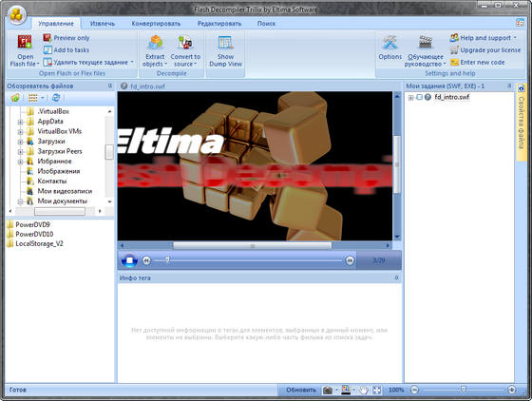Step to previous frame

click(x=146, y=260)
